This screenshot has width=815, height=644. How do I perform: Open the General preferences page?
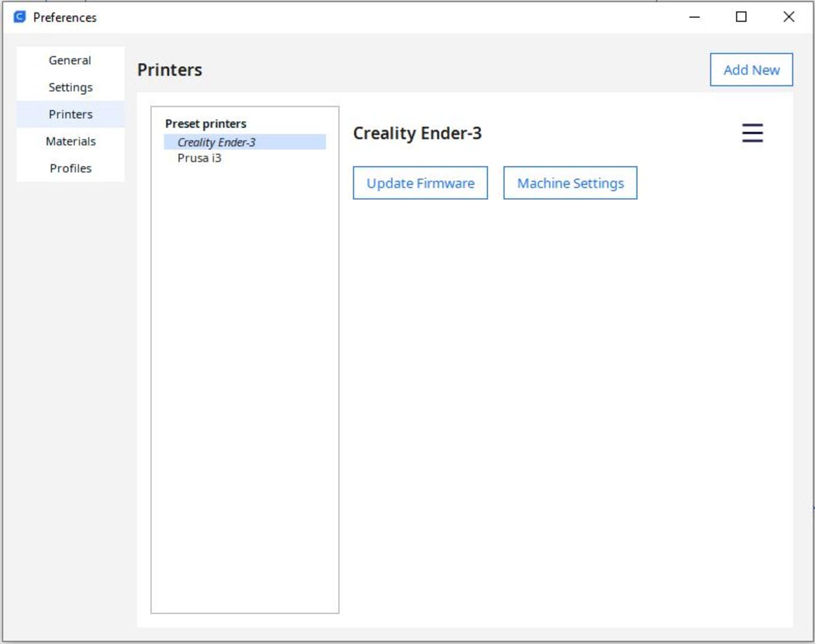click(70, 60)
